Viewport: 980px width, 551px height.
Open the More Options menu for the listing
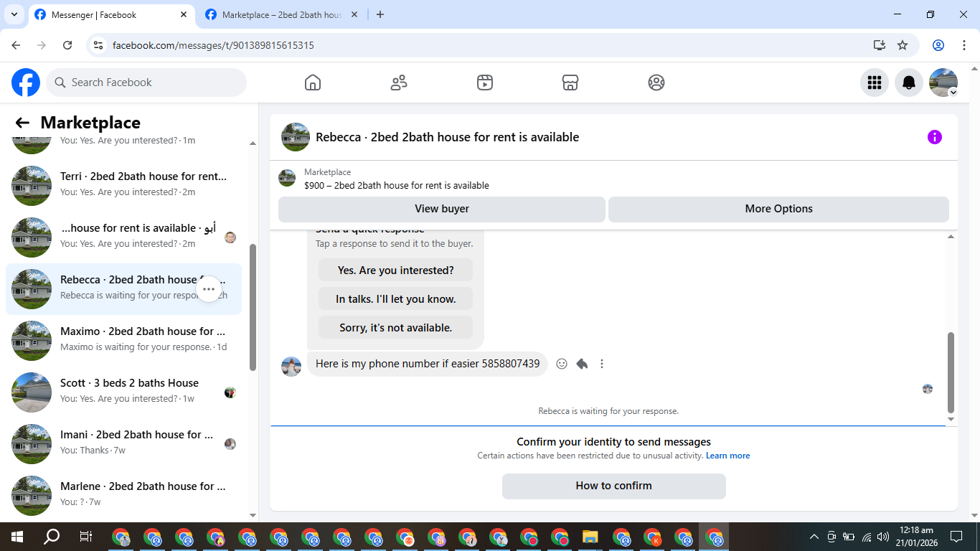[778, 209]
